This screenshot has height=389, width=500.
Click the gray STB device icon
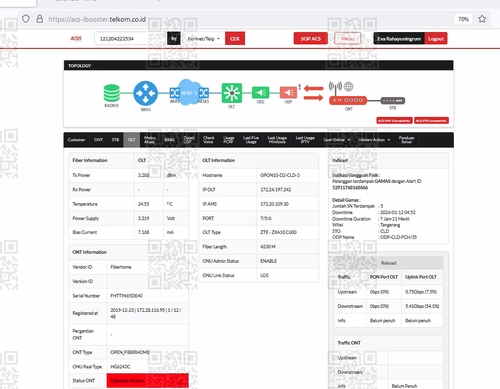coord(393,100)
